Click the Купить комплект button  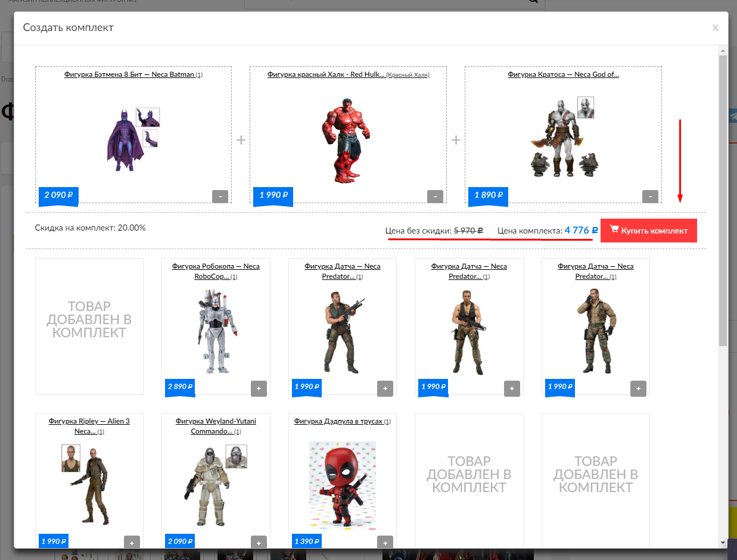pos(649,231)
